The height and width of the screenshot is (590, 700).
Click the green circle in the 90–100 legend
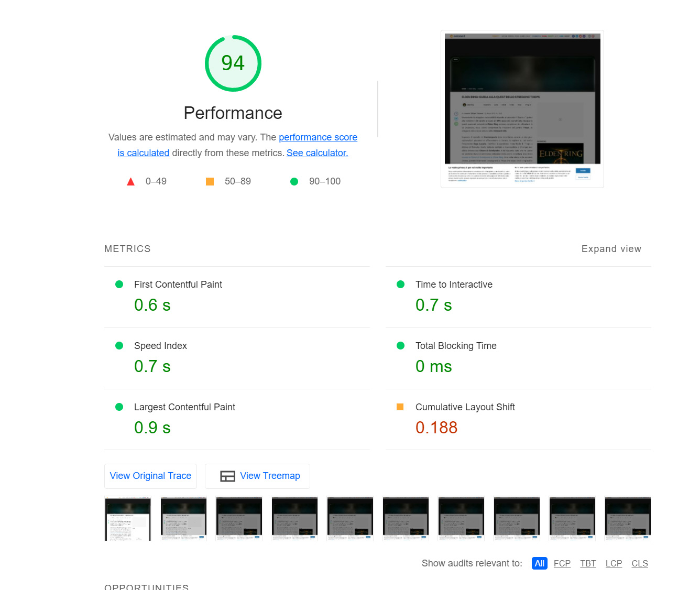click(x=294, y=181)
